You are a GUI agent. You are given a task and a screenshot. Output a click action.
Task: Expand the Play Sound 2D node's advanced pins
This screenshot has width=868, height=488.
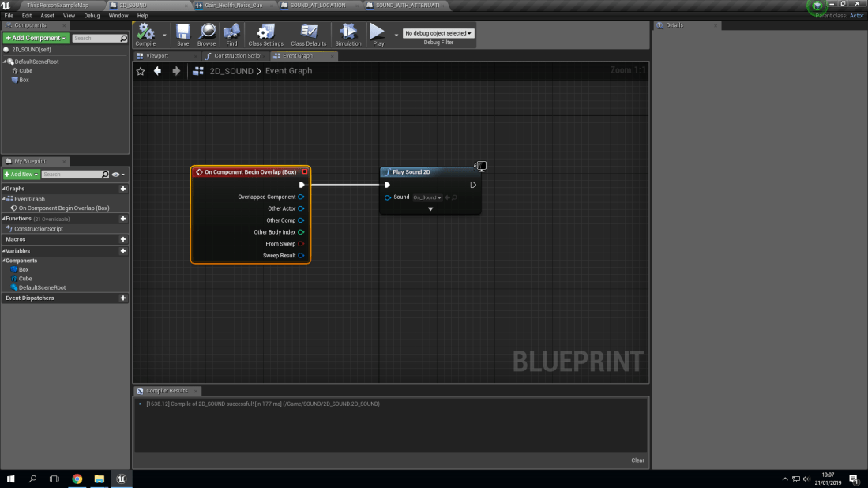430,209
